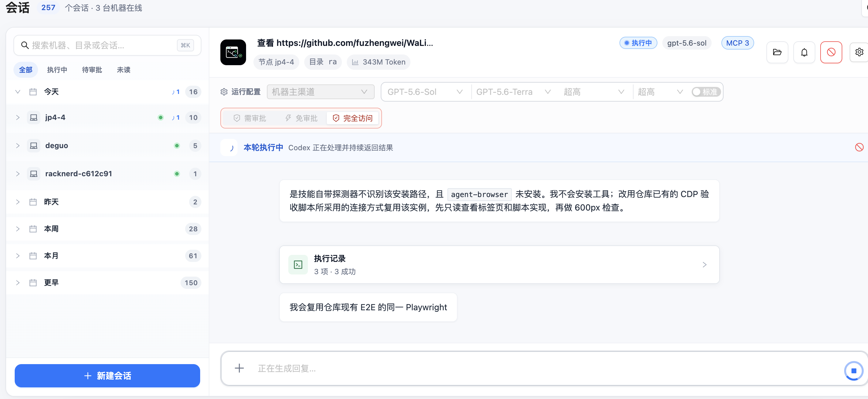Click the token chart icon in 343M Token chip
Viewport: 868px width, 399px height.
(x=355, y=62)
